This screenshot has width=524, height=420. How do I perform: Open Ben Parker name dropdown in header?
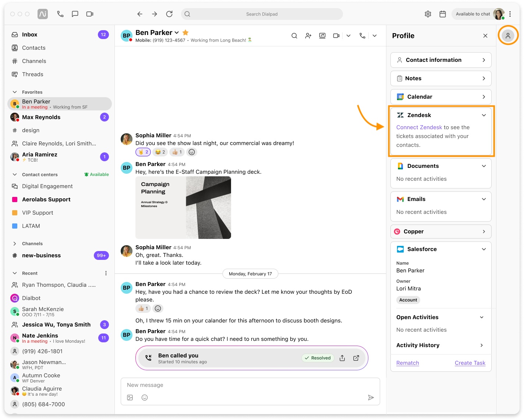click(x=177, y=33)
